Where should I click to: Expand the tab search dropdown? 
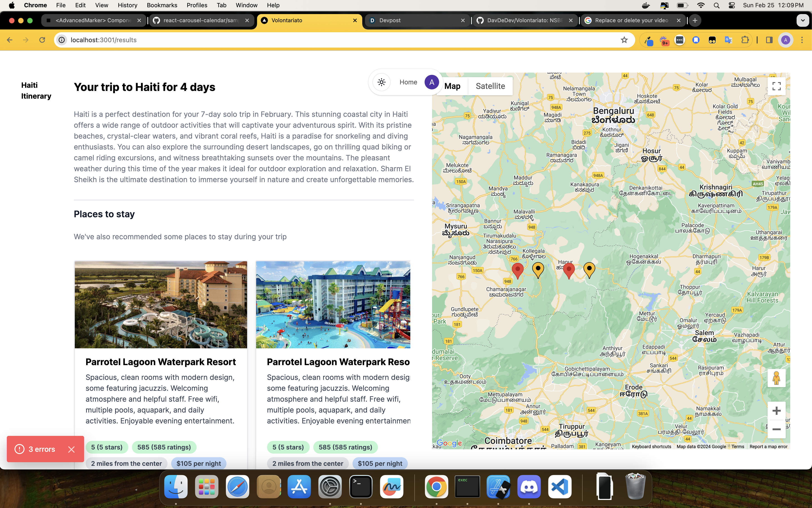click(x=803, y=20)
